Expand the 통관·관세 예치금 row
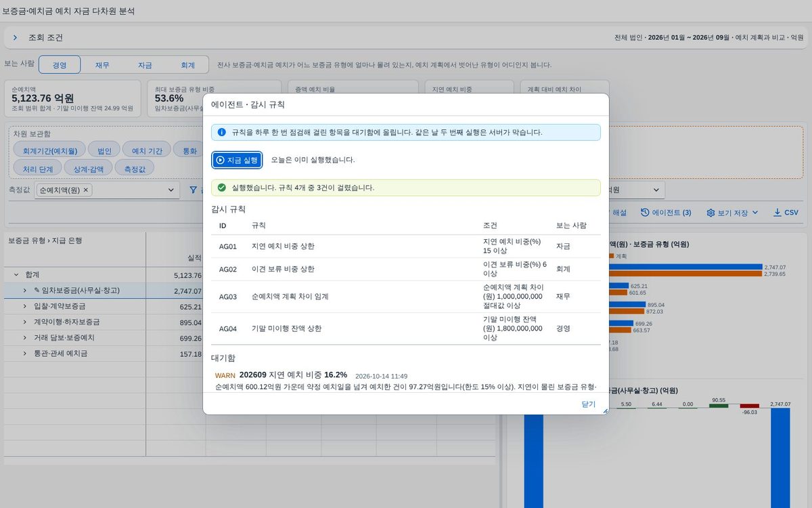The image size is (812, 508). point(25,354)
